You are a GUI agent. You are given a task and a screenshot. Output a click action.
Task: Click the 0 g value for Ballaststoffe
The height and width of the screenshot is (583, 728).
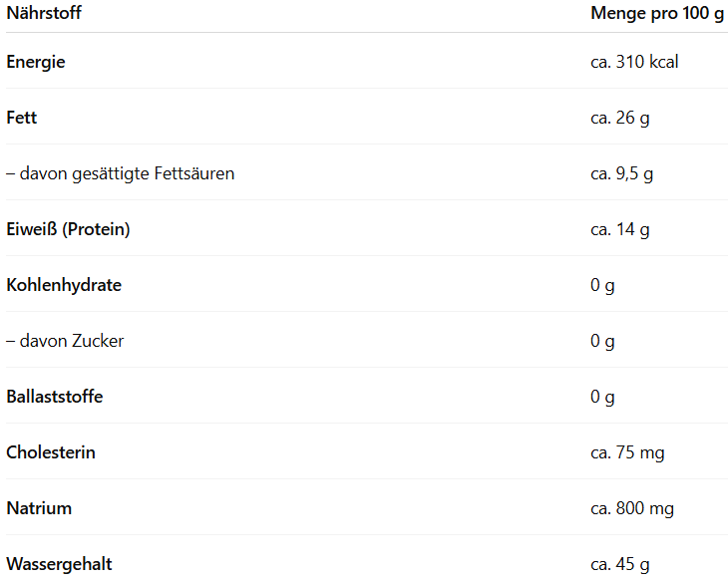[x=602, y=397]
